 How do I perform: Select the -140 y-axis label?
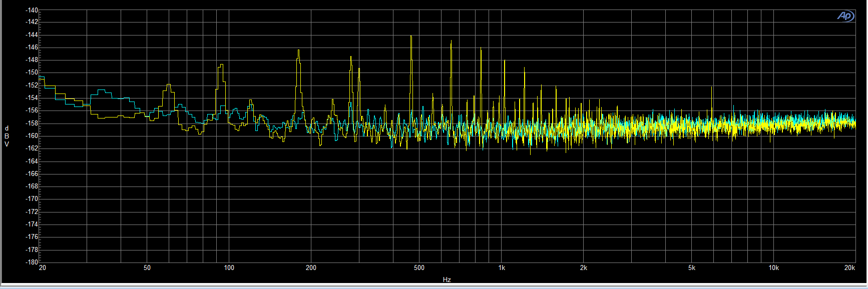pyautogui.click(x=32, y=10)
